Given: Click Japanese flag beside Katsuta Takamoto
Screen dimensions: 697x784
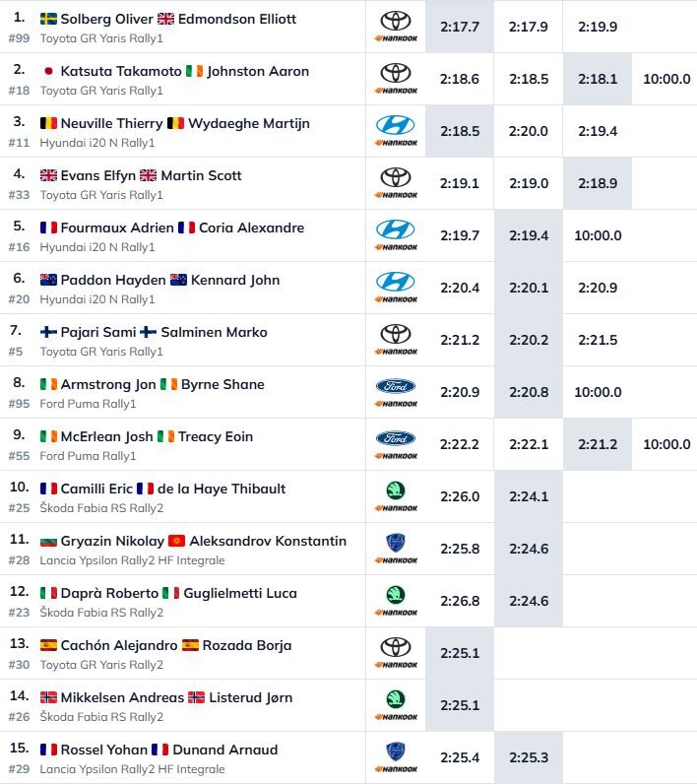Looking at the screenshot, I should pyautogui.click(x=48, y=72).
